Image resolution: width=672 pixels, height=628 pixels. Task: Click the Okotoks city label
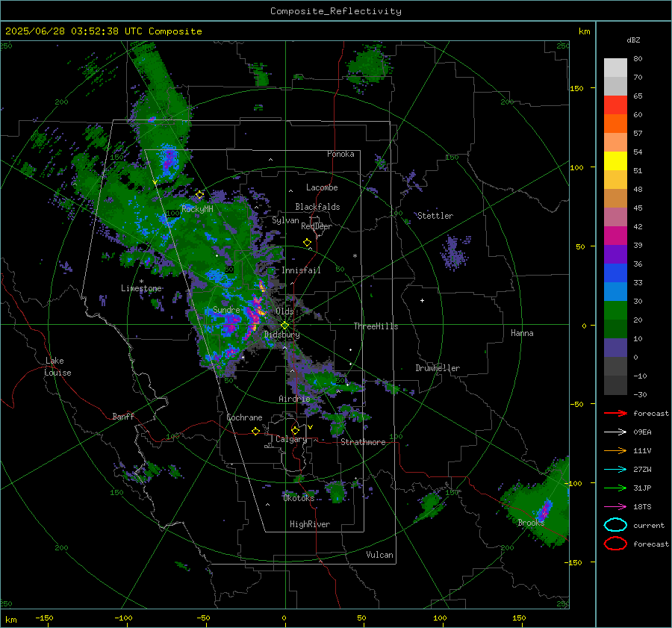pyautogui.click(x=299, y=498)
